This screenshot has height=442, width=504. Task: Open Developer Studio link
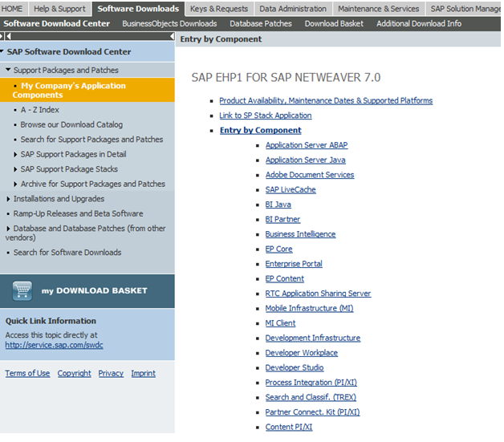coord(295,367)
